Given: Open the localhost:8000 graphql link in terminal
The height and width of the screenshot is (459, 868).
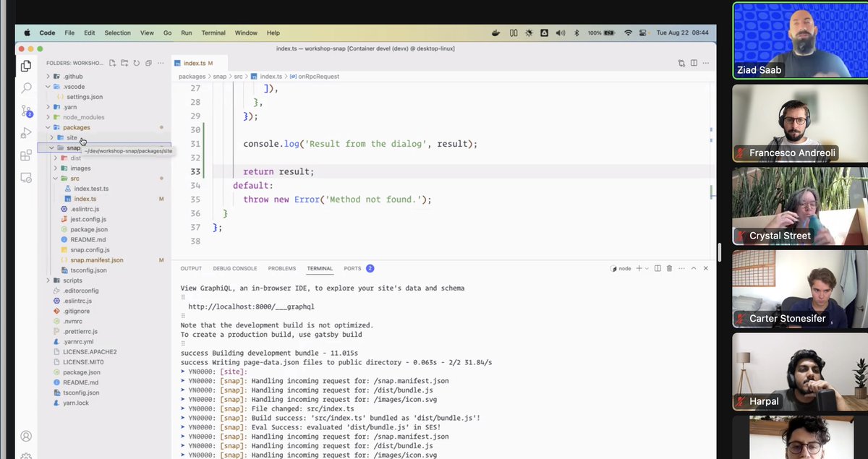Looking at the screenshot, I should (251, 306).
